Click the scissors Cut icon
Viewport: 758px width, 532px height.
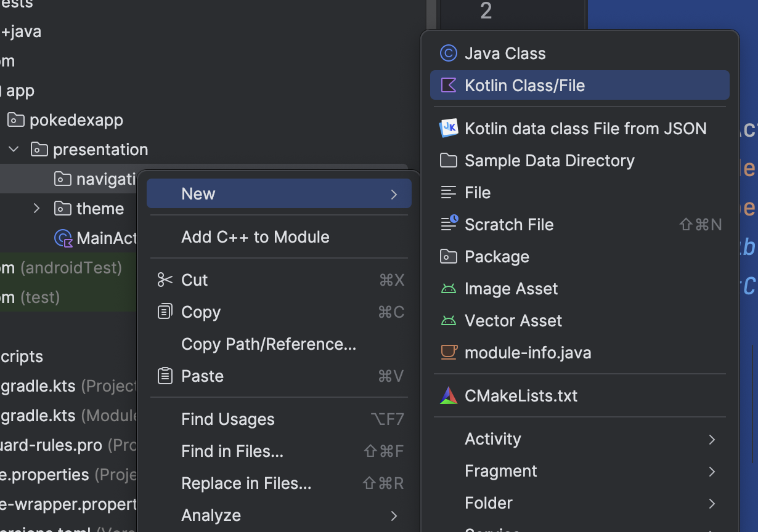tap(165, 280)
